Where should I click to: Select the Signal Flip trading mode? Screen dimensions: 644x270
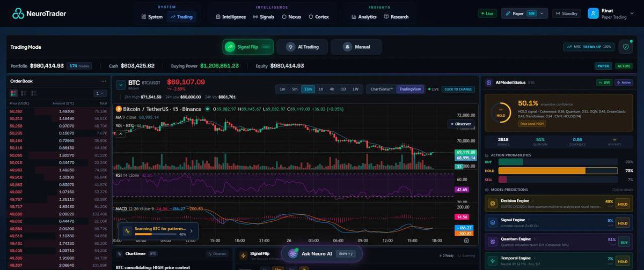click(248, 47)
